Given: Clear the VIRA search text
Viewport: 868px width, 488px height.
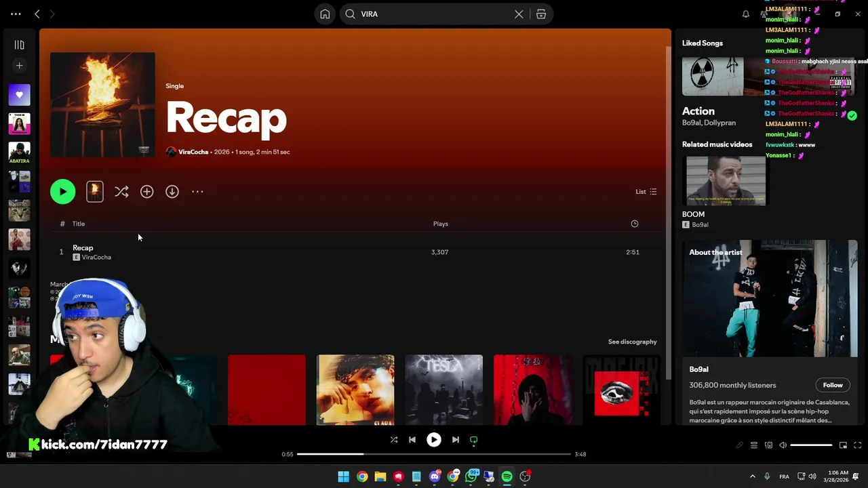Looking at the screenshot, I should [x=519, y=14].
